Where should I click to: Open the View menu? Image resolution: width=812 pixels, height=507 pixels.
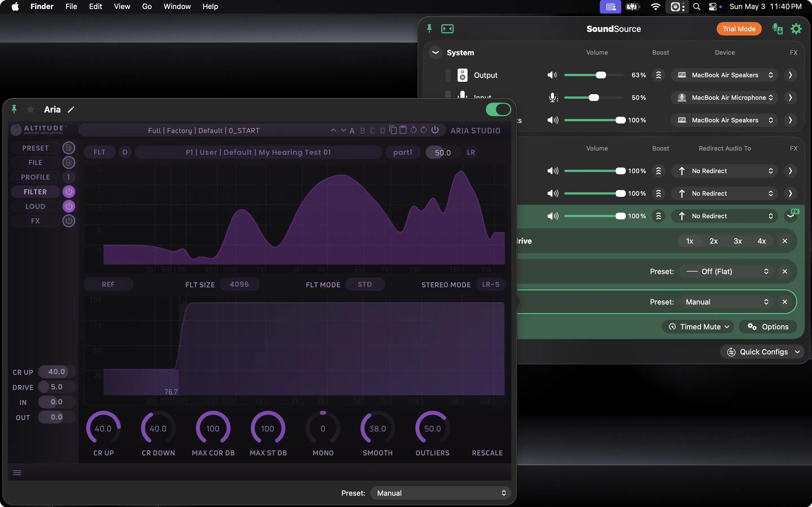(x=122, y=7)
